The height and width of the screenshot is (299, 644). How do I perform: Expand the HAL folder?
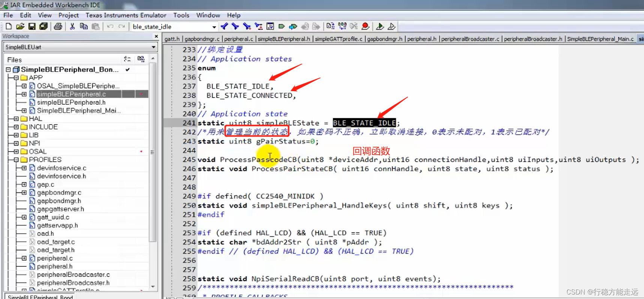pos(16,119)
